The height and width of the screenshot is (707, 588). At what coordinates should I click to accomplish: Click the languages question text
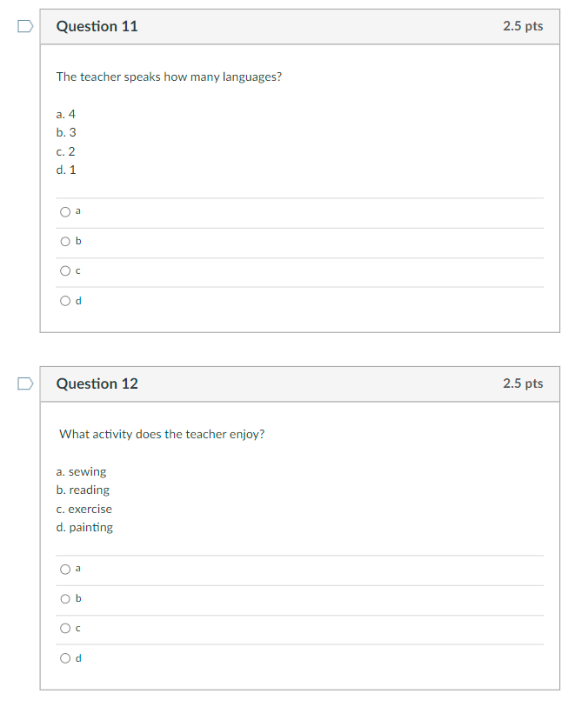coord(169,77)
